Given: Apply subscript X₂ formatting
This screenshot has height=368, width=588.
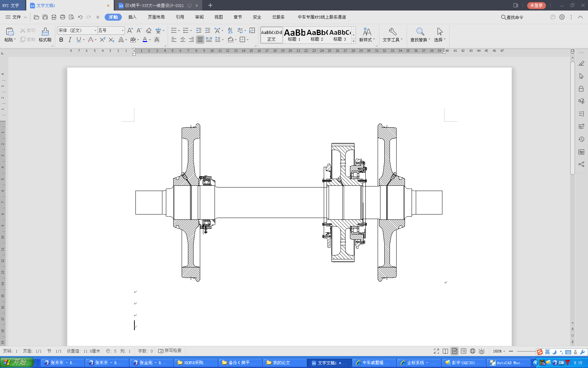Looking at the screenshot, I should pos(111,40).
